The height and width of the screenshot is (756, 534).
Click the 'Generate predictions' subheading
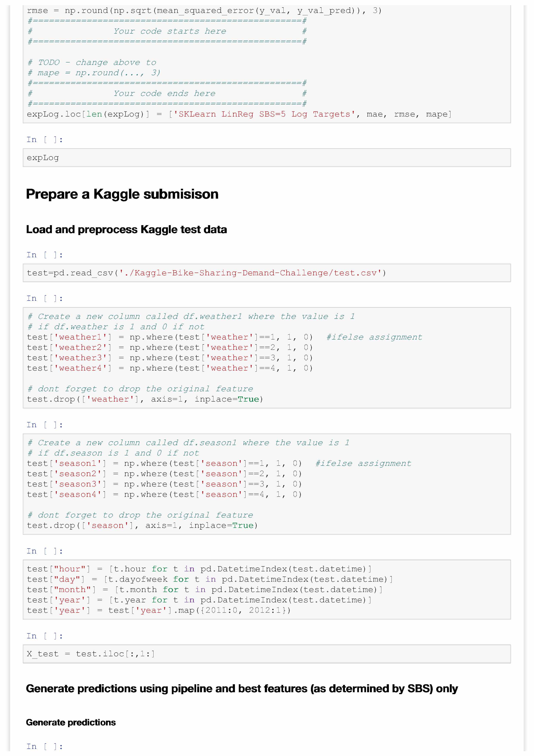[x=71, y=722]
